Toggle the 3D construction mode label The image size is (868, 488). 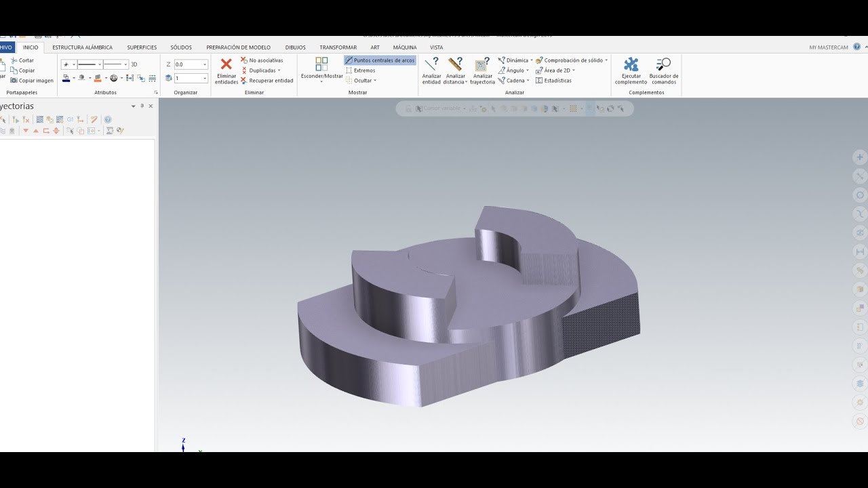134,64
